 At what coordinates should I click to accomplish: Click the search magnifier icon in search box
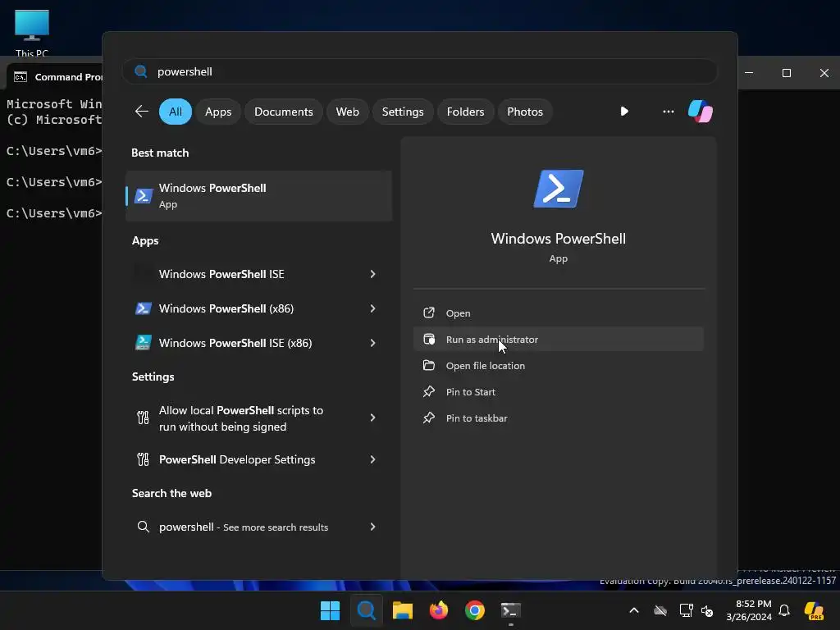141,71
